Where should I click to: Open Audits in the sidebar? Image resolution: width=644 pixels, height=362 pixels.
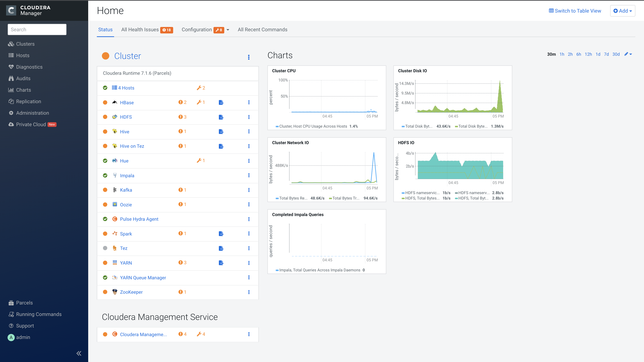tap(19, 78)
